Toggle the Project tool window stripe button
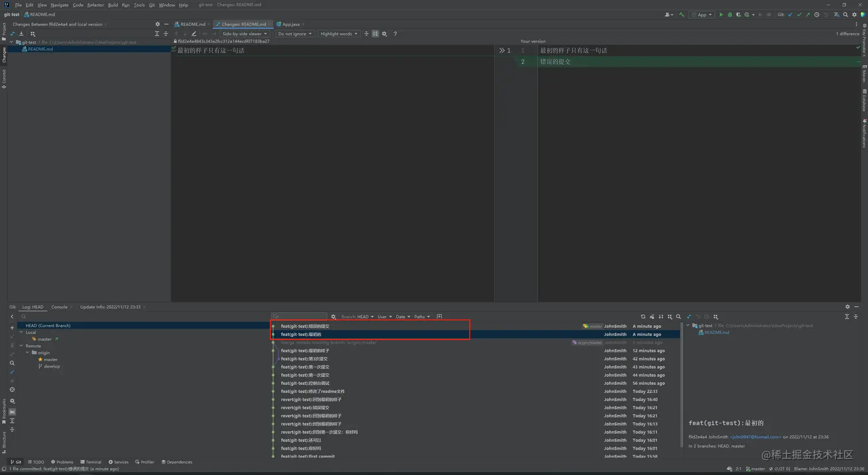This screenshot has height=475, width=868. [3, 32]
